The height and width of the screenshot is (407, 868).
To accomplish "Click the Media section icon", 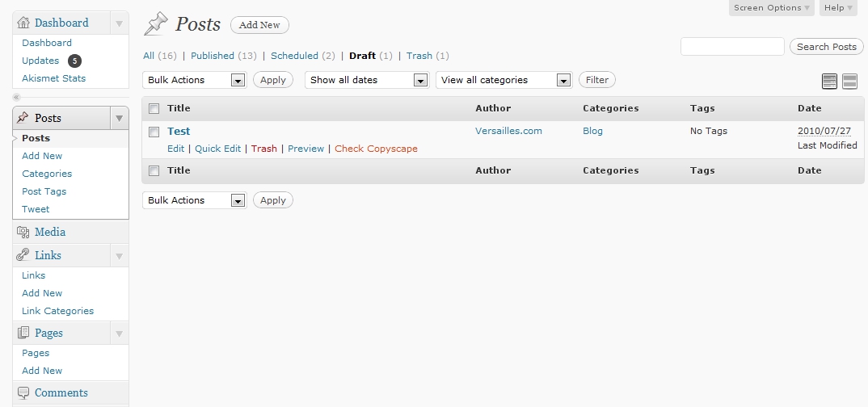I will [x=23, y=232].
